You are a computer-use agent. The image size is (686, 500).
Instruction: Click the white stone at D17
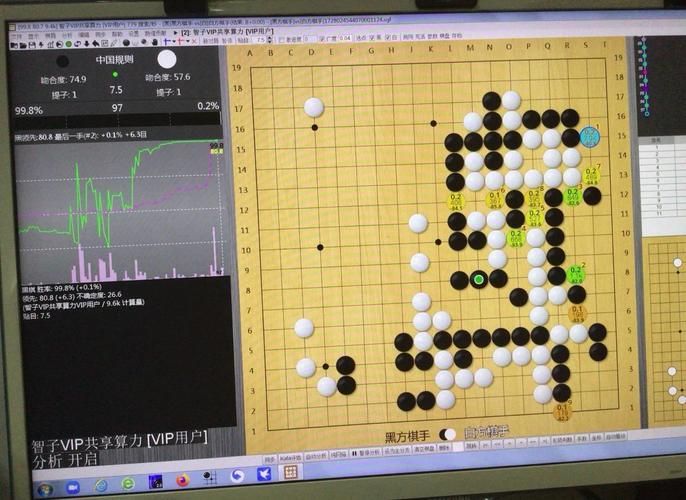pos(314,107)
